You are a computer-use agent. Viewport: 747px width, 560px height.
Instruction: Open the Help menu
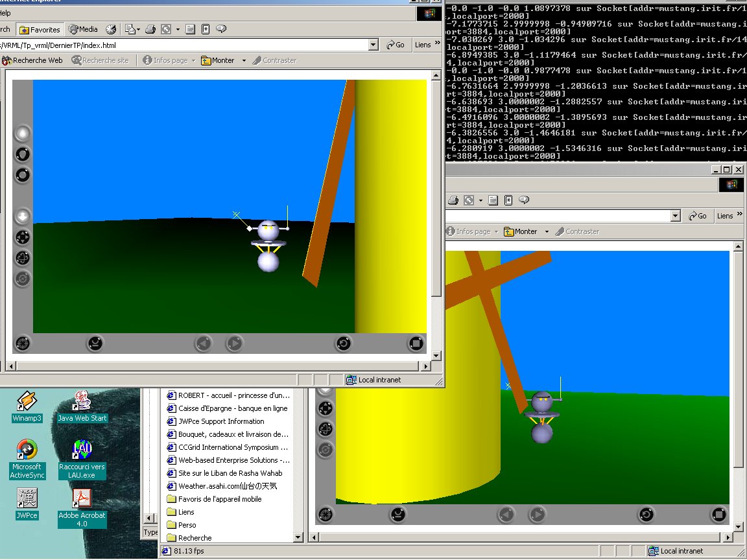(4, 13)
